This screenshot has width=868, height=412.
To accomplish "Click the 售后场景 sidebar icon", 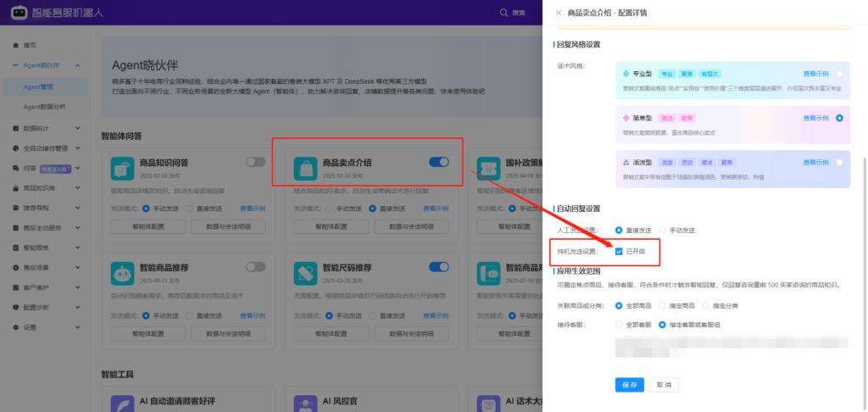I will point(15,268).
